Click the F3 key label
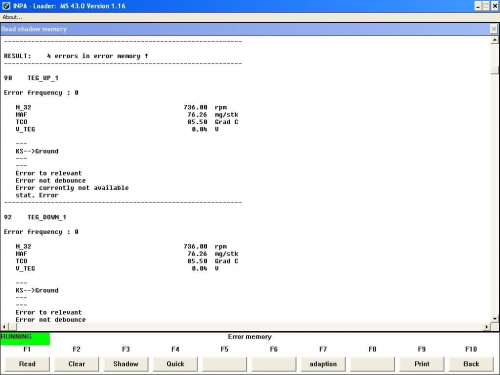500x375 pixels. point(126,349)
